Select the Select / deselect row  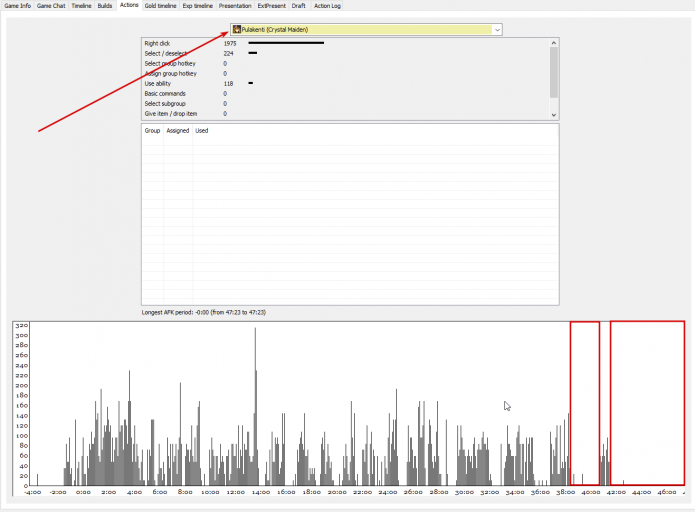click(345, 54)
